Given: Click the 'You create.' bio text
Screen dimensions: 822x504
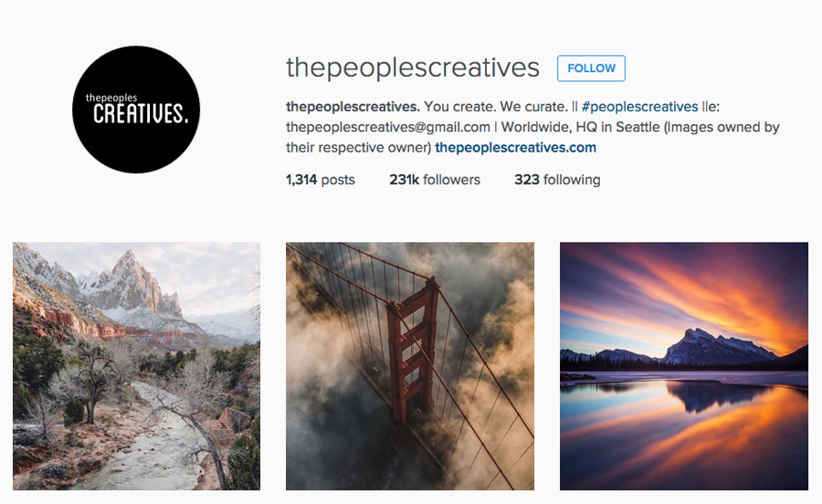Looking at the screenshot, I should (x=459, y=107).
